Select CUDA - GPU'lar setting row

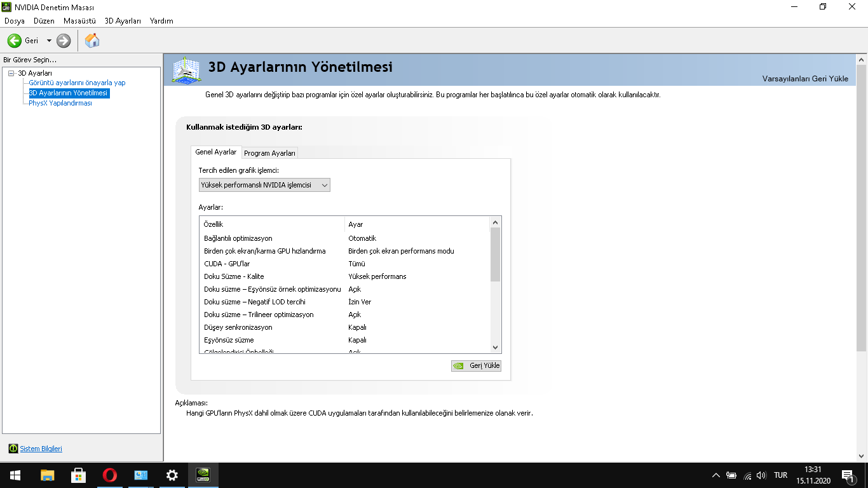tap(345, 264)
